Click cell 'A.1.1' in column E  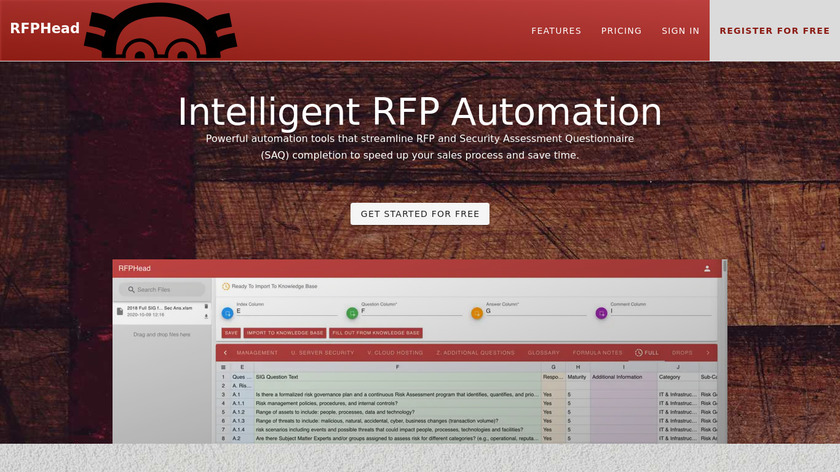242,403
